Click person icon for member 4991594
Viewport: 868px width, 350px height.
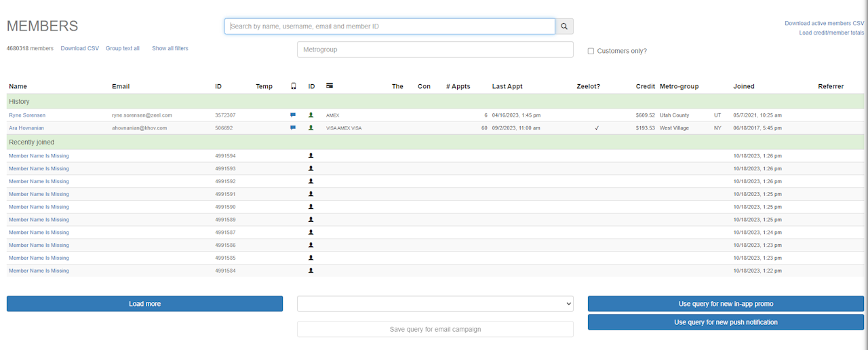pos(311,156)
